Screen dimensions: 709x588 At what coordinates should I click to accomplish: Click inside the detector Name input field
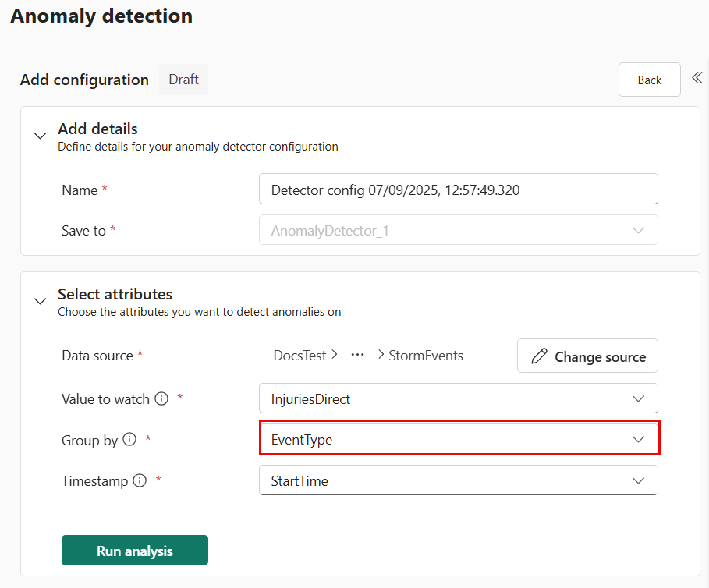coord(458,189)
